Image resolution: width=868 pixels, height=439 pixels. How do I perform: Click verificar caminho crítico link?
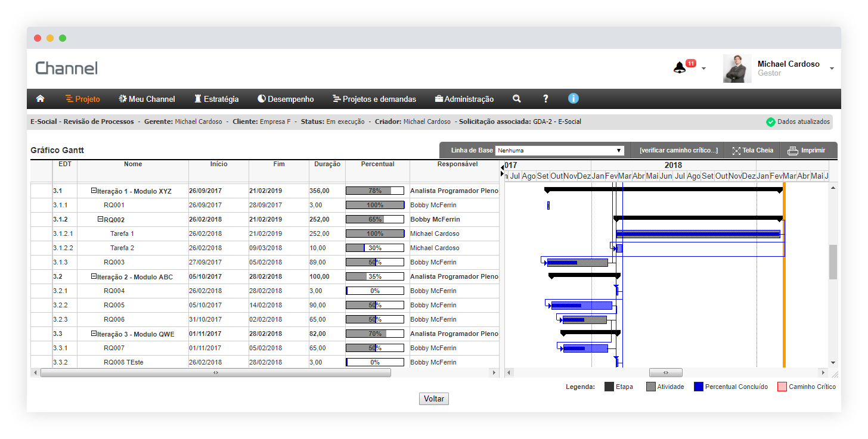[678, 151]
